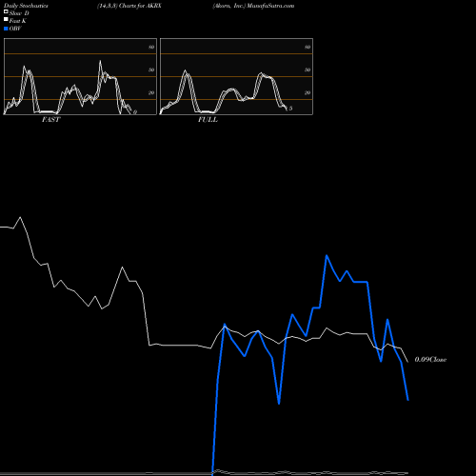This screenshot has width=476, height=476.
Task: Click the end point of the white Close line
Action: 408,362
